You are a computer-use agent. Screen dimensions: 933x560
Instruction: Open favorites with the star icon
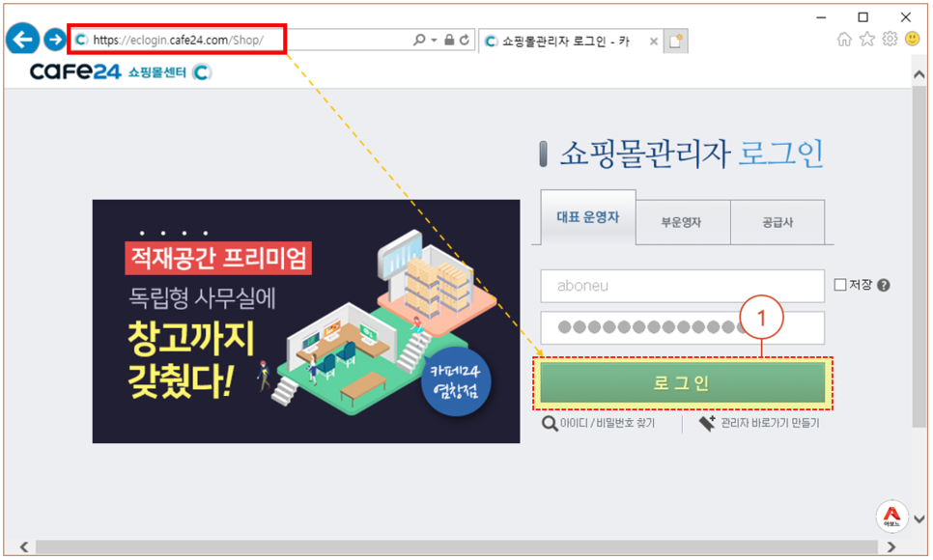point(867,40)
